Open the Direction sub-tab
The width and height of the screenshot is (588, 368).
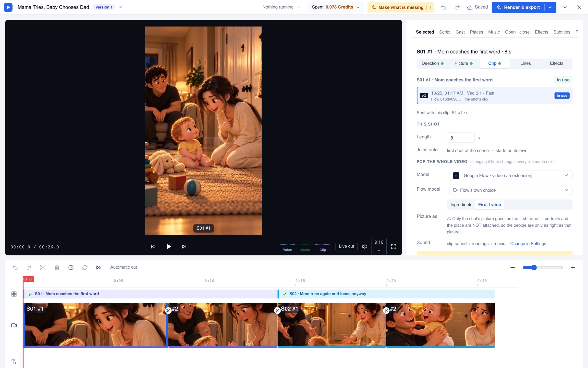(x=432, y=64)
